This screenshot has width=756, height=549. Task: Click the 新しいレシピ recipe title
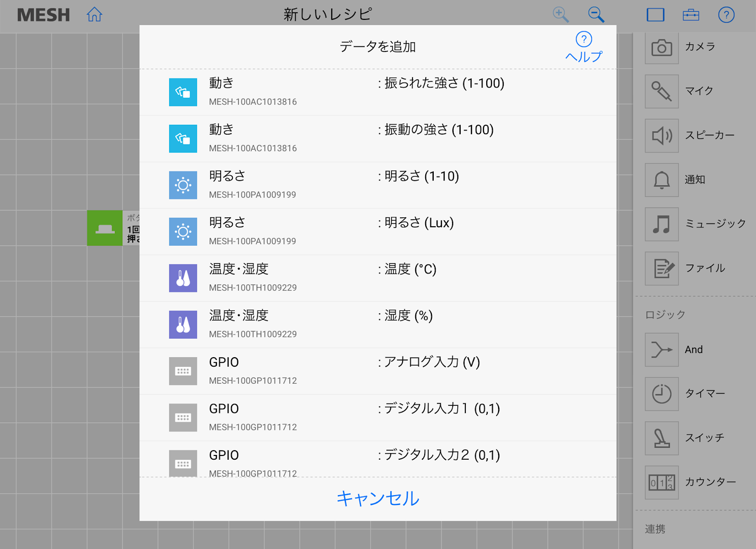[327, 14]
